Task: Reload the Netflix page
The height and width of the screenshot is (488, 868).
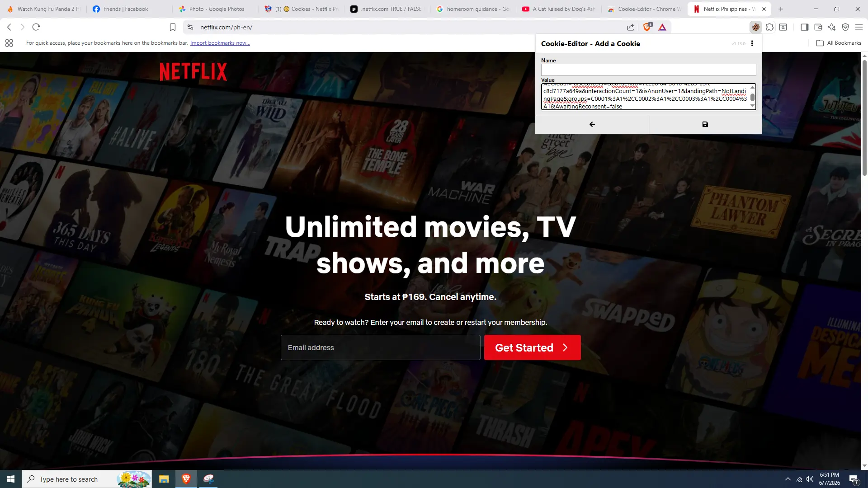Action: [36, 27]
